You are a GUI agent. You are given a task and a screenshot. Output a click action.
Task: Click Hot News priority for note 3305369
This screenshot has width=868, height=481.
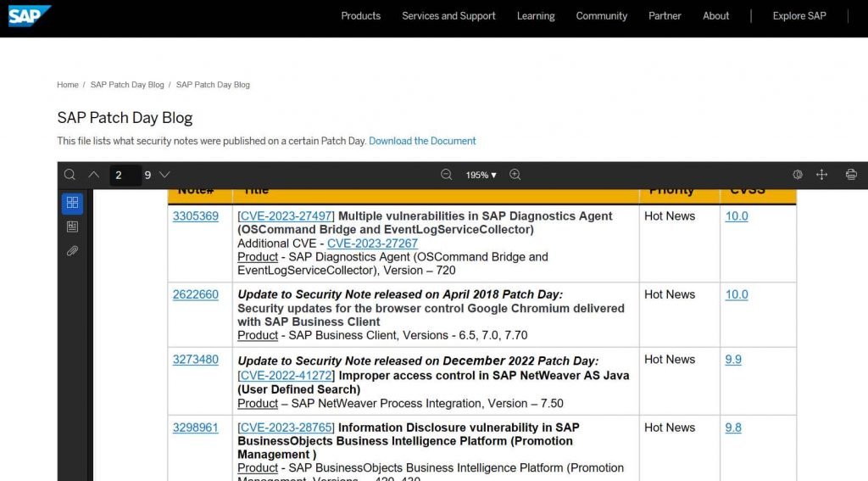click(670, 216)
